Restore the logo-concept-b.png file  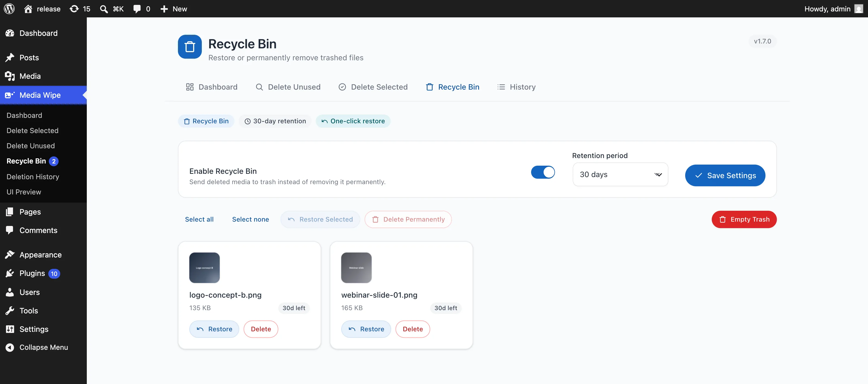click(214, 329)
